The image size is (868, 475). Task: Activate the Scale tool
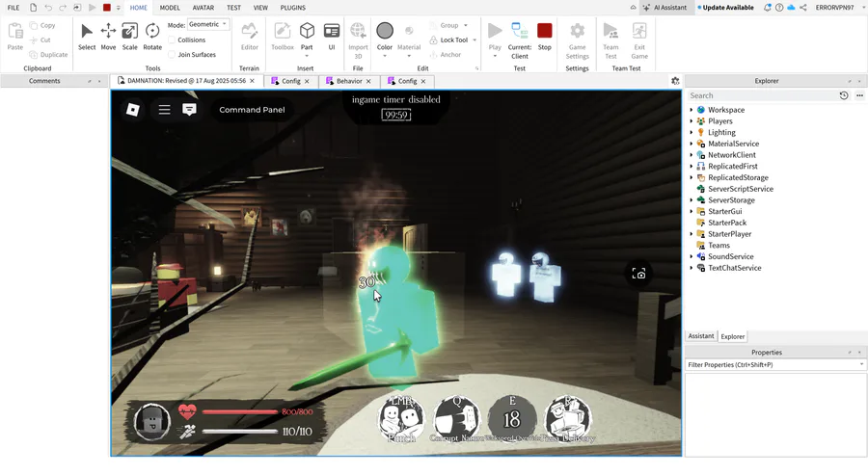pyautogui.click(x=129, y=37)
